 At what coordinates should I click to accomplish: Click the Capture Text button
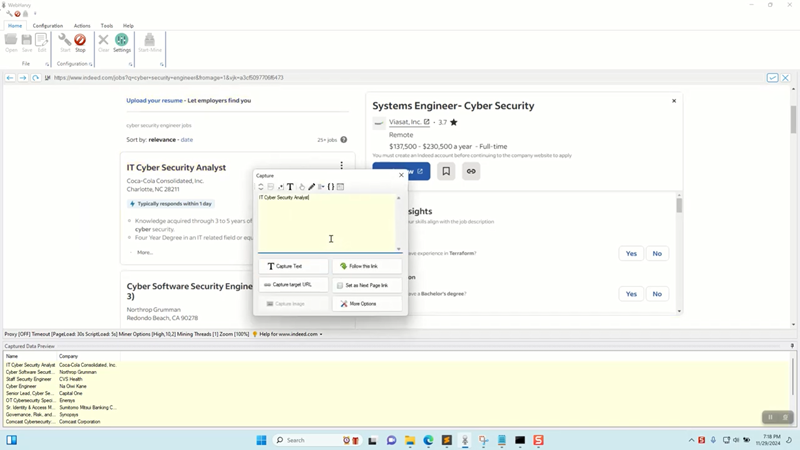click(x=293, y=267)
